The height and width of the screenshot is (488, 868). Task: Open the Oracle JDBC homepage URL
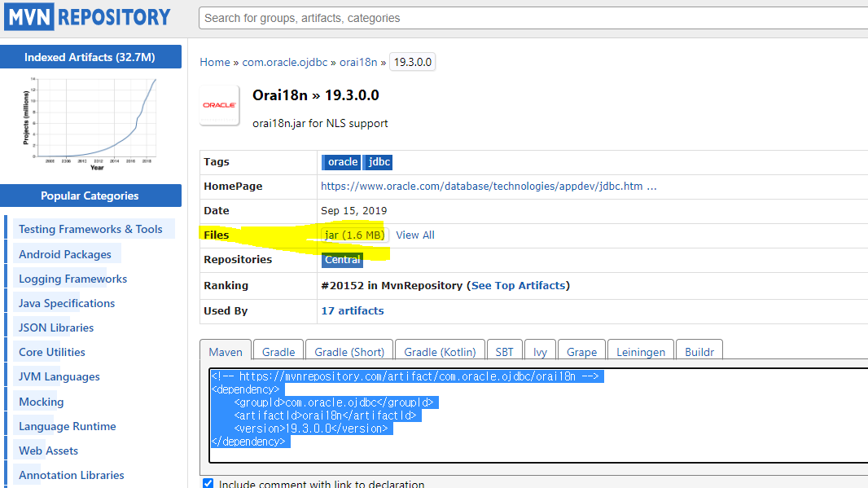489,186
